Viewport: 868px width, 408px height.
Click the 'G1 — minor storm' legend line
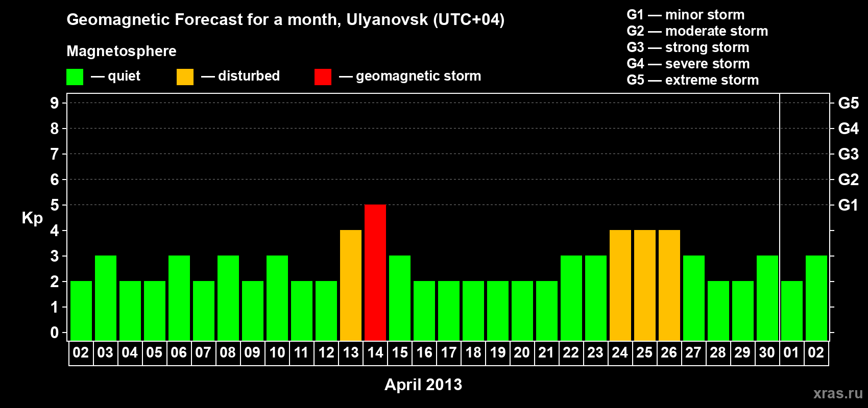coord(685,15)
